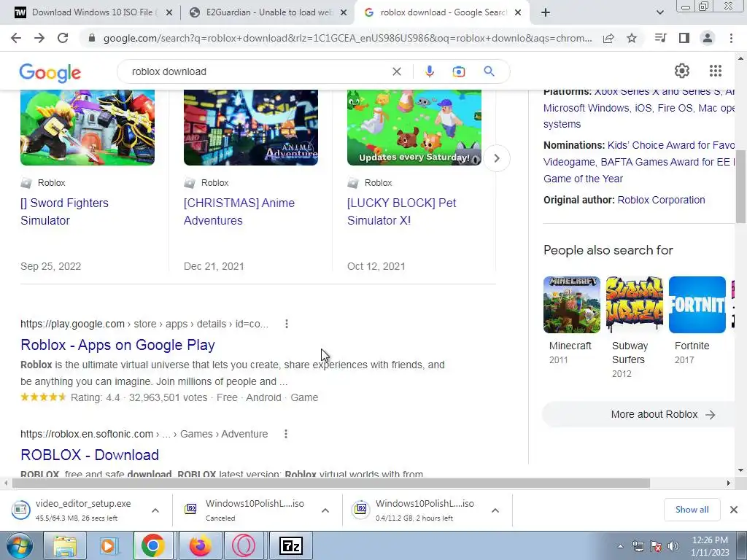Open Windows Explorer from taskbar

click(65, 545)
